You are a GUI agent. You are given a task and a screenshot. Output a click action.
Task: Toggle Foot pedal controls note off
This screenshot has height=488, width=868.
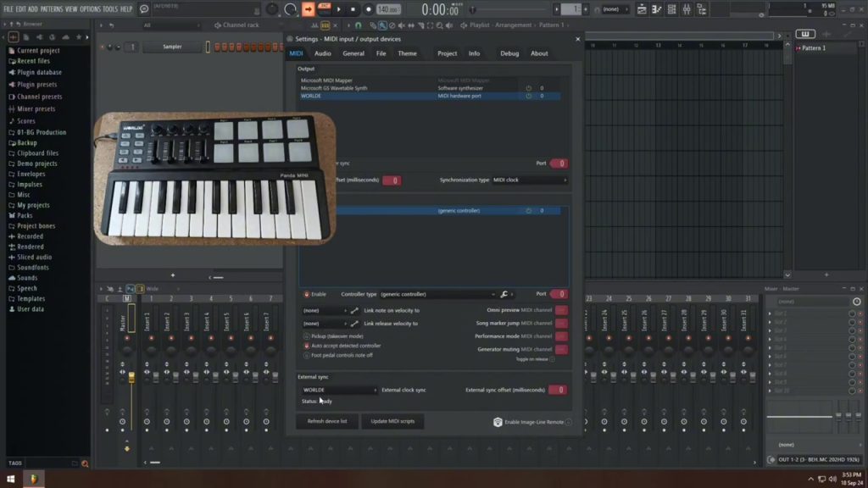pyautogui.click(x=307, y=355)
